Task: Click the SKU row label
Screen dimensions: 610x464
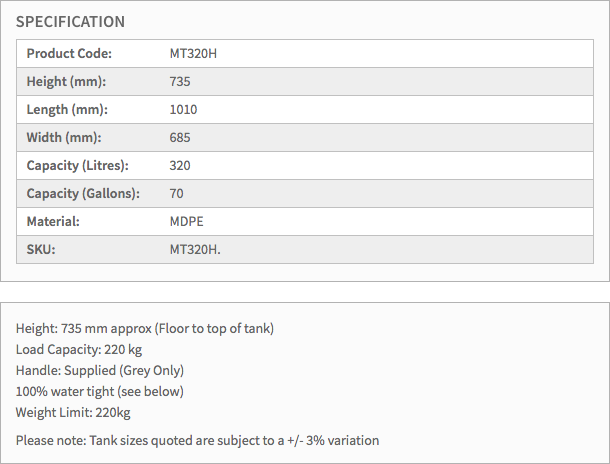Action: click(41, 249)
